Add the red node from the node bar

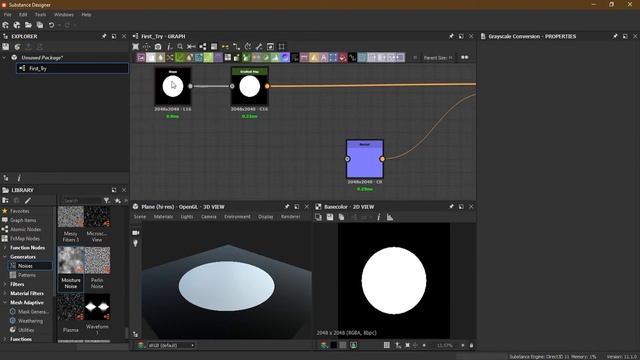342,58
